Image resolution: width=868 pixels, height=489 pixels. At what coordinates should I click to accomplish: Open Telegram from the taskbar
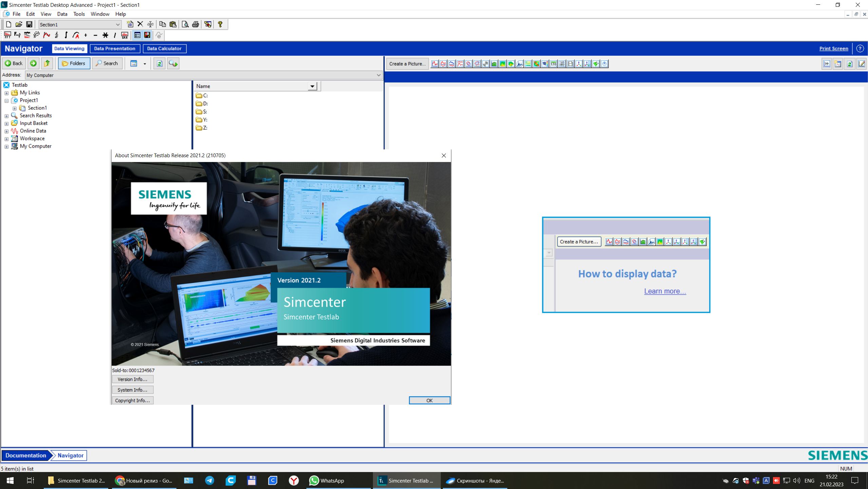pyautogui.click(x=210, y=481)
